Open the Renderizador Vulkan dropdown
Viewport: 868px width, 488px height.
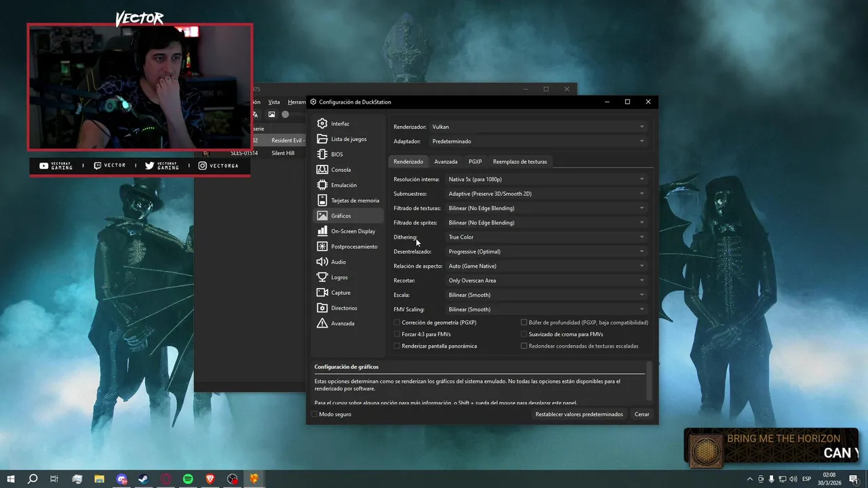(538, 127)
